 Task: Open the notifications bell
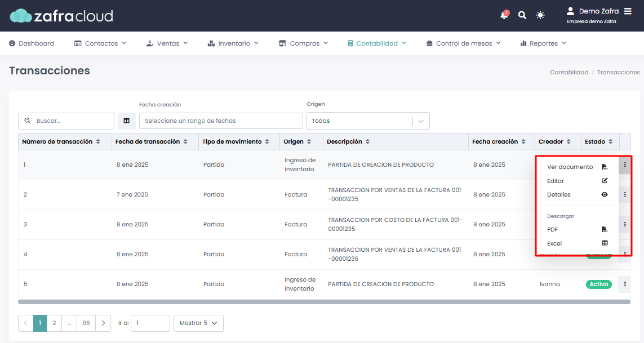(504, 15)
